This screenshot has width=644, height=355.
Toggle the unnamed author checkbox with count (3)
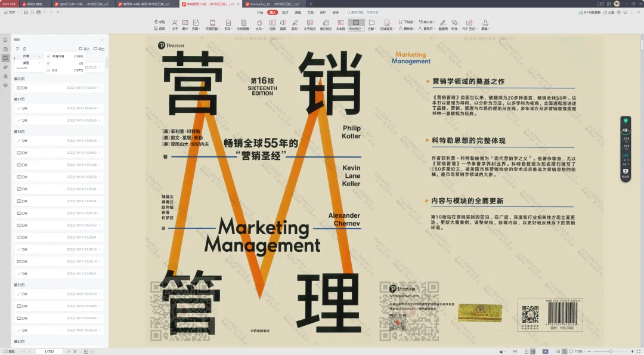(x=48, y=63)
